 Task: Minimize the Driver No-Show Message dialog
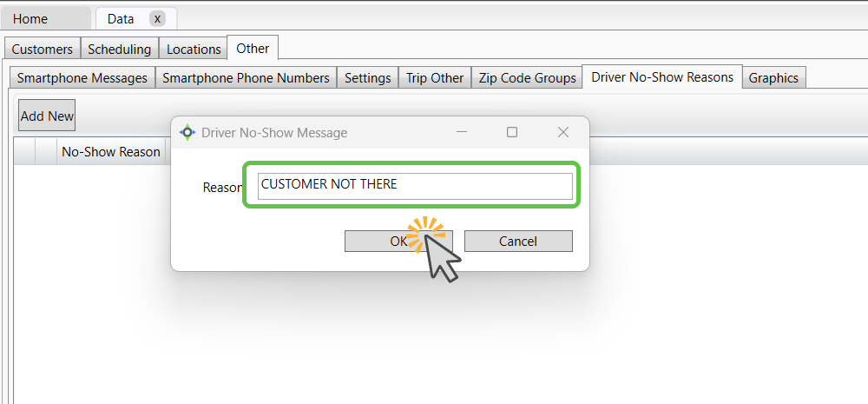462,132
